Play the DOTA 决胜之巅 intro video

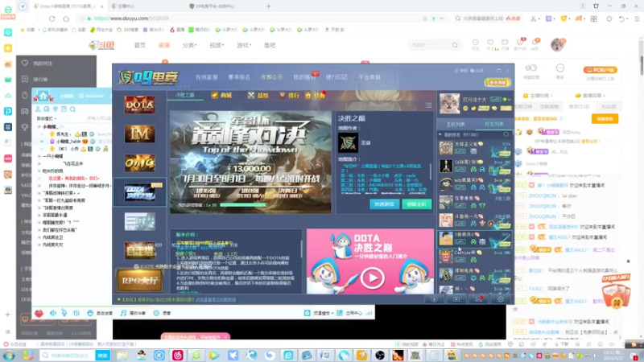(372, 278)
